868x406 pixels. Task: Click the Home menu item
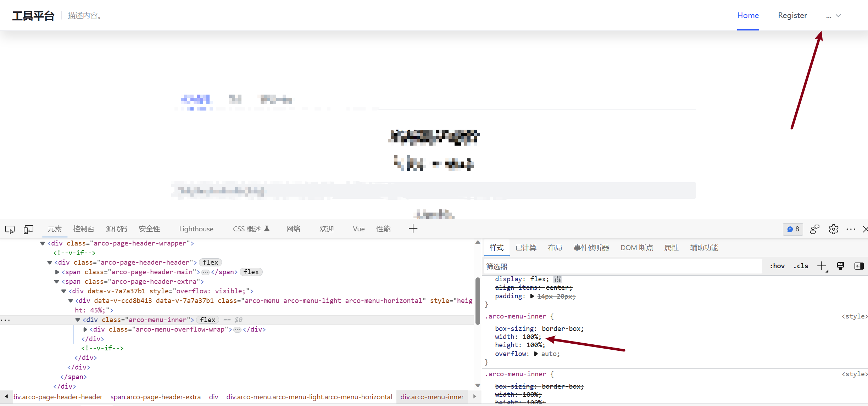pyautogui.click(x=748, y=16)
